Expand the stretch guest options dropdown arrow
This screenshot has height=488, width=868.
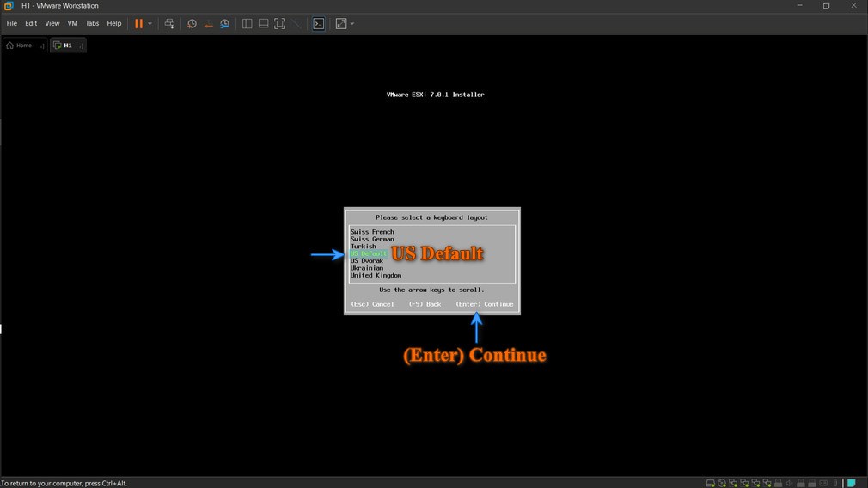(352, 24)
